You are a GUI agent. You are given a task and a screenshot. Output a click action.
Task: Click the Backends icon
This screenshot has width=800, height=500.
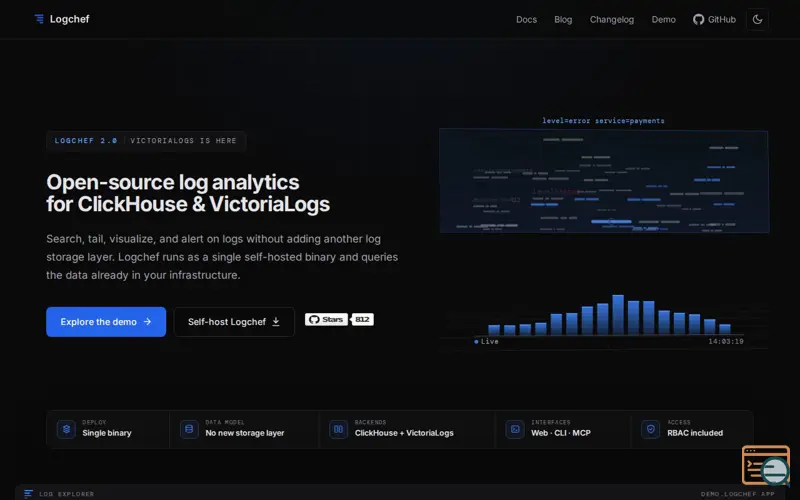(x=338, y=429)
